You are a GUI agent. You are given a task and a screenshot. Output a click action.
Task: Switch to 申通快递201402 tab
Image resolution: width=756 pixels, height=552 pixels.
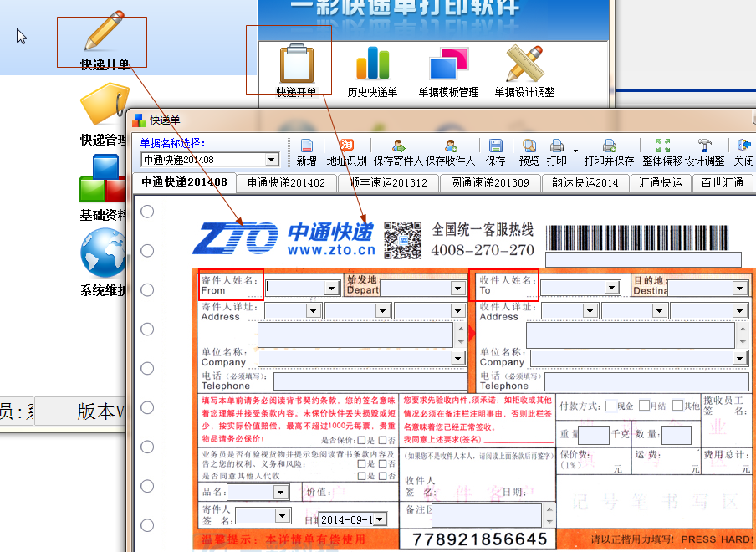pyautogui.click(x=286, y=182)
